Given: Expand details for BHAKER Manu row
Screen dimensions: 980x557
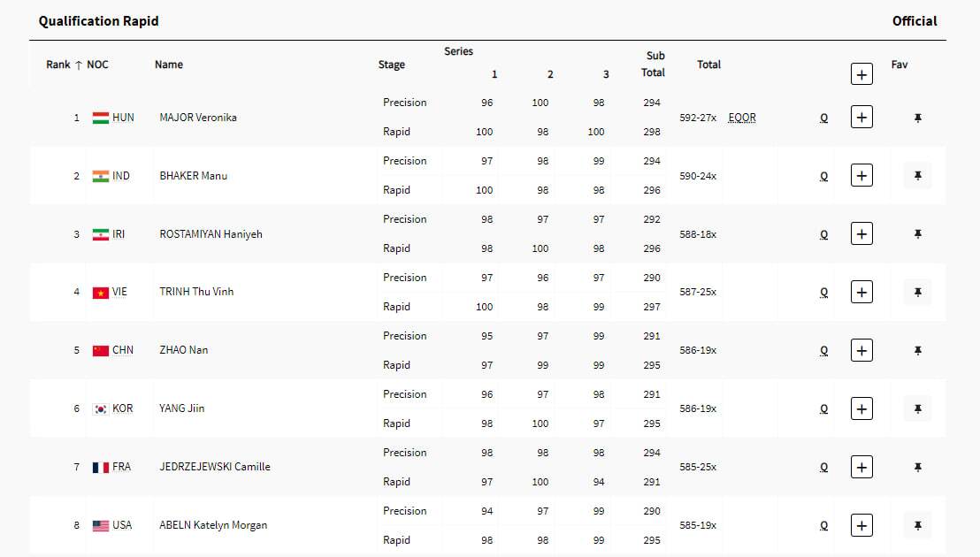Looking at the screenshot, I should click(x=861, y=175).
